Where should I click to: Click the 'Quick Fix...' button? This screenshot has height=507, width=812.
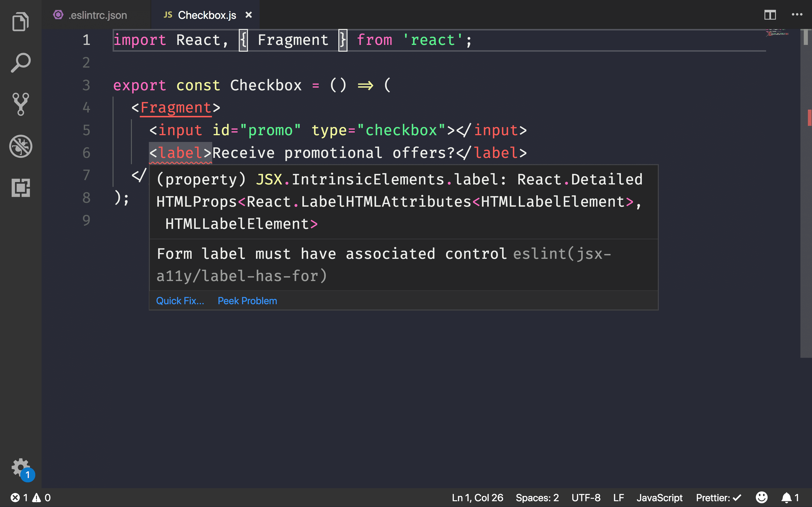click(x=180, y=300)
